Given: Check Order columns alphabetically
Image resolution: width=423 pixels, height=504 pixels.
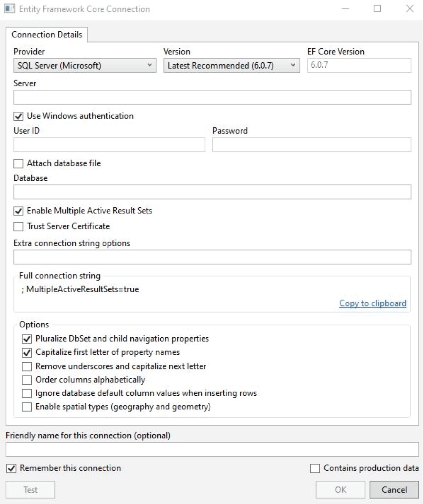Looking at the screenshot, I should 27,380.
